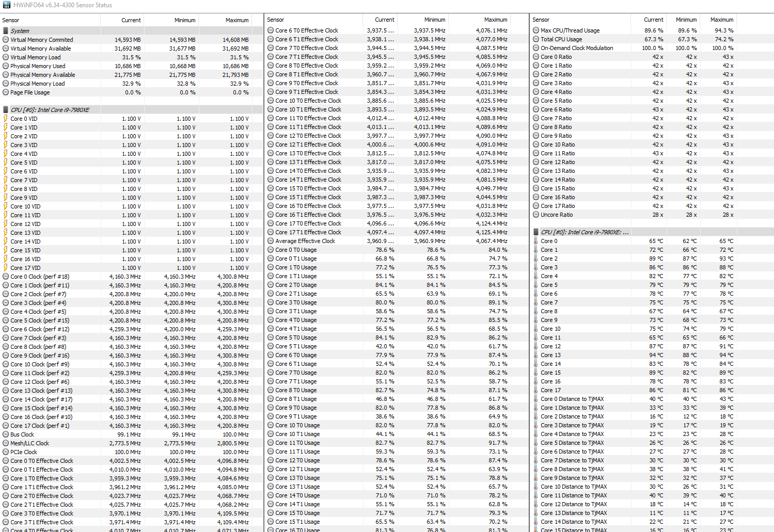The height and width of the screenshot is (532, 774).
Task: Select the CPU [#0]: Intel Core i9-7980XE: ... header in the third panel
Action: tap(652, 232)
